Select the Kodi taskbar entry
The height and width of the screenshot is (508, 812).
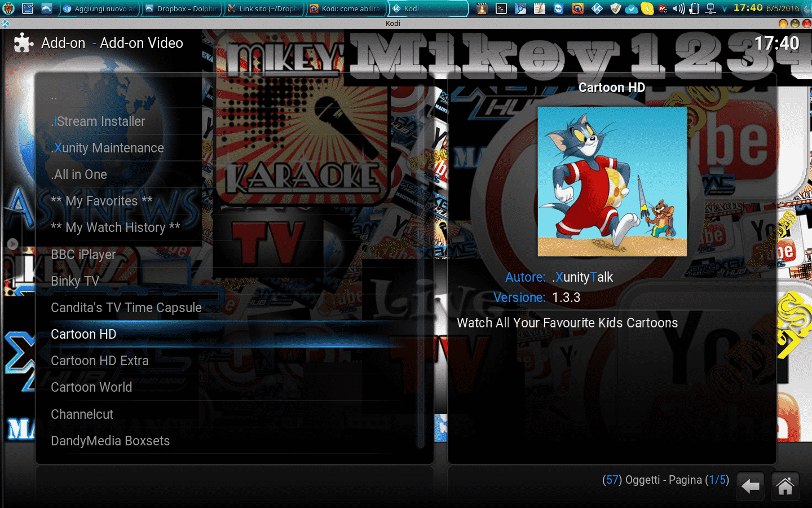[429, 8]
